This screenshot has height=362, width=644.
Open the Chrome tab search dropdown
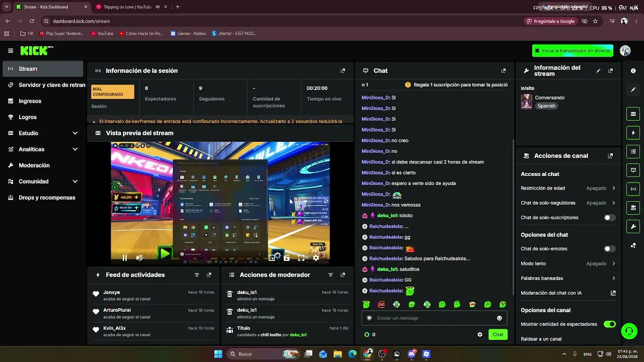(x=7, y=7)
